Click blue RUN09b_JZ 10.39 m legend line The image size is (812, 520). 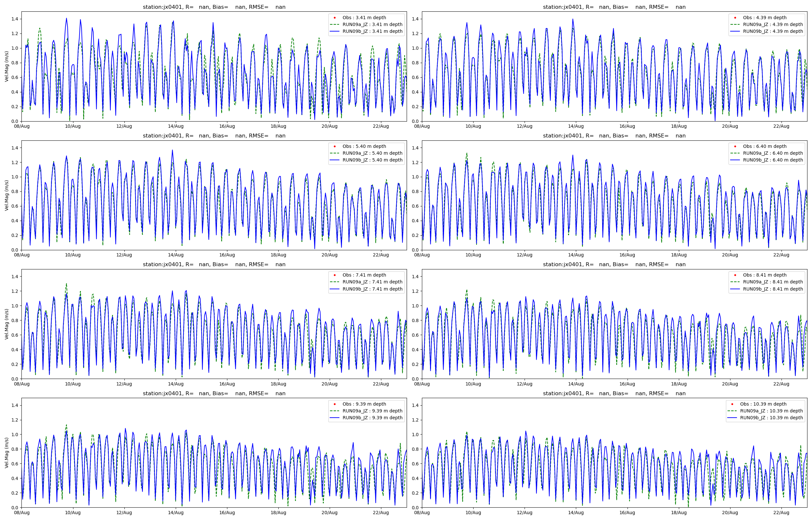732,418
